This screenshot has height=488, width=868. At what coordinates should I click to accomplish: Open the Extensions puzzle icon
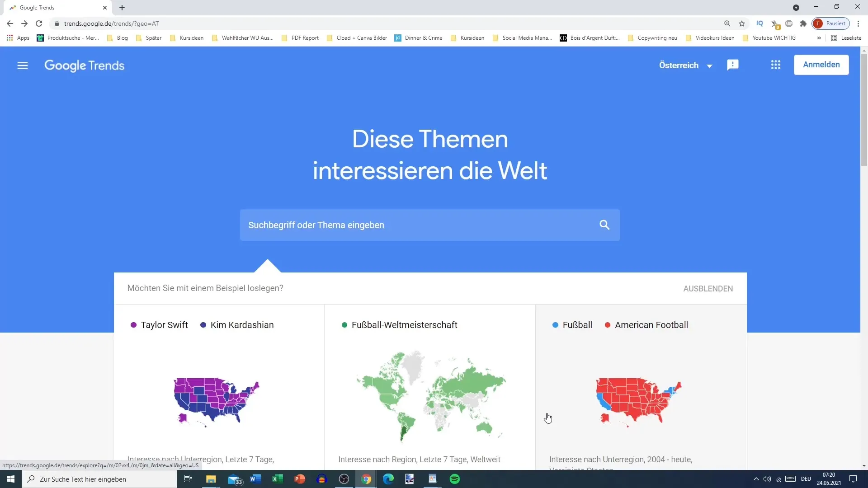click(803, 23)
